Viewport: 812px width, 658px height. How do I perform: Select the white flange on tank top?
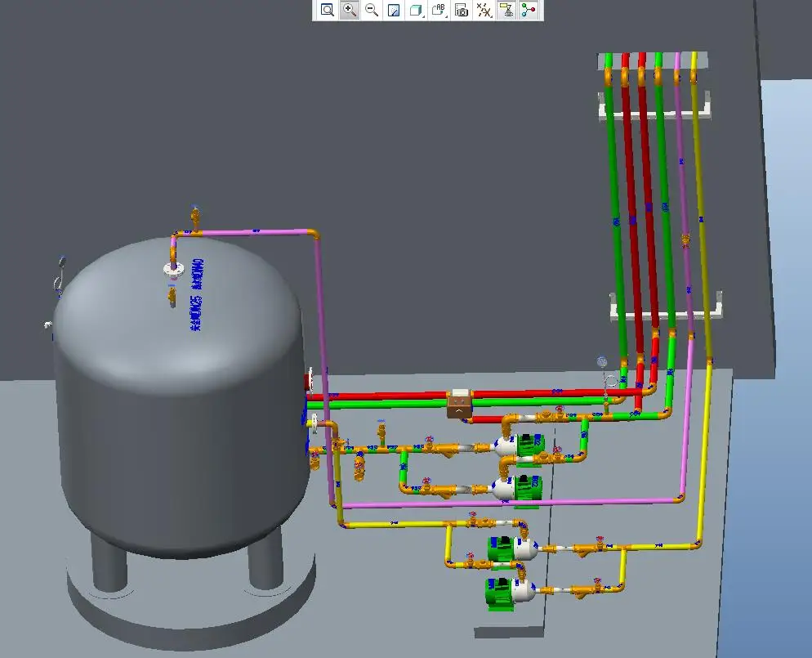(x=172, y=269)
